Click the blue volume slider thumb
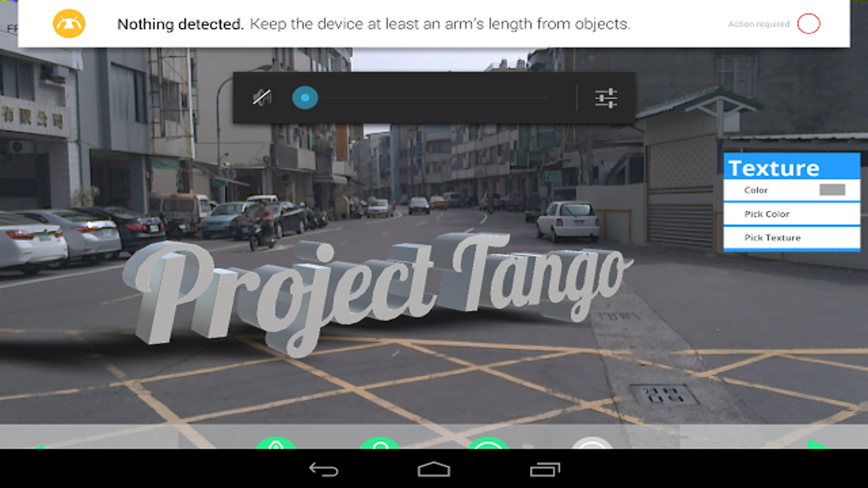This screenshot has width=868, height=488. 305,98
